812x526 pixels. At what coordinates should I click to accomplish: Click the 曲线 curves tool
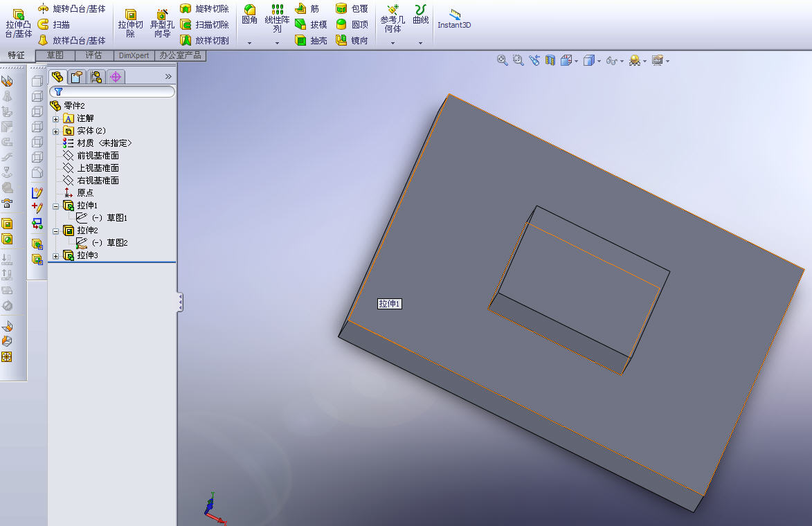[x=420, y=15]
